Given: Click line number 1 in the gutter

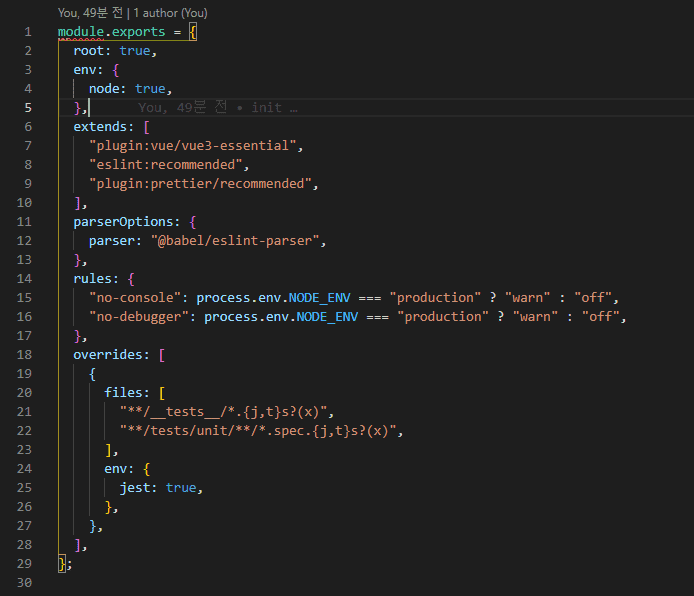Looking at the screenshot, I should point(28,32).
